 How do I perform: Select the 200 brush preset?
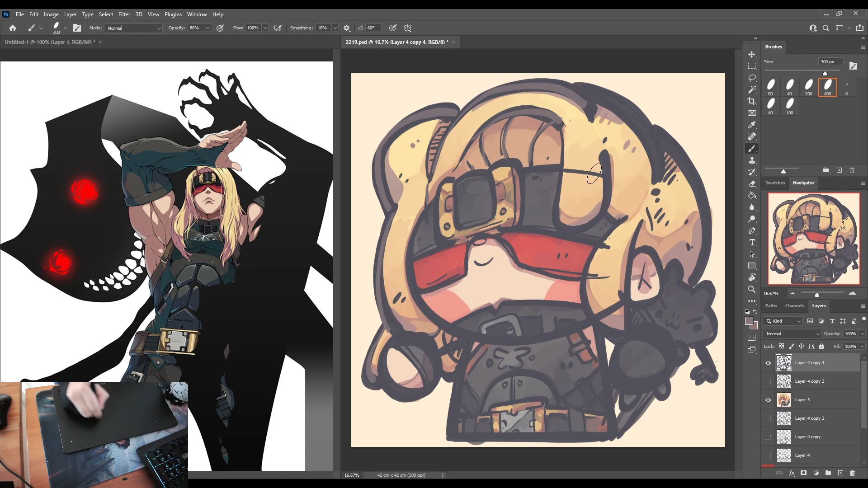pyautogui.click(x=809, y=87)
